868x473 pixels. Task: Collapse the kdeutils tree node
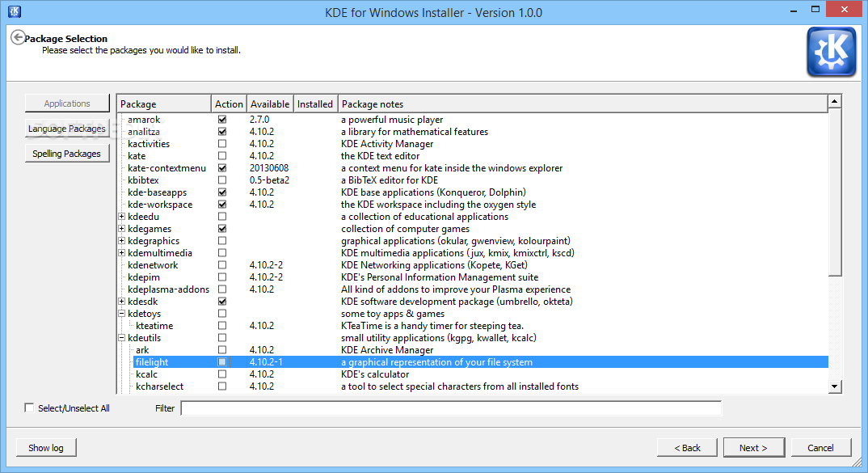click(122, 338)
